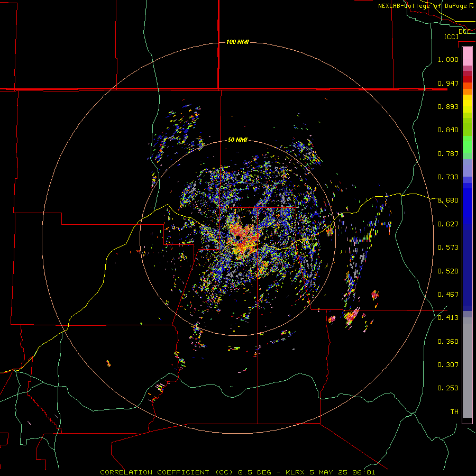Image resolution: width=476 pixels, height=476 pixels.
Task: Click the 0.413 scale label
Action: [448, 318]
